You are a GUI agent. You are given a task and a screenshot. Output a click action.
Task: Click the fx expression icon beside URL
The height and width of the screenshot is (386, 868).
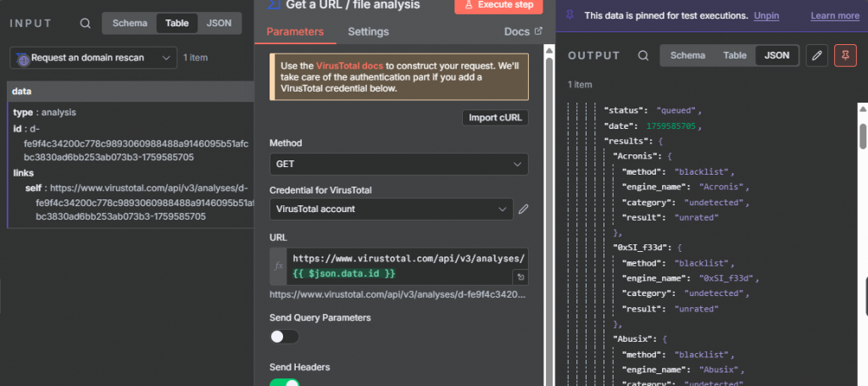click(278, 266)
